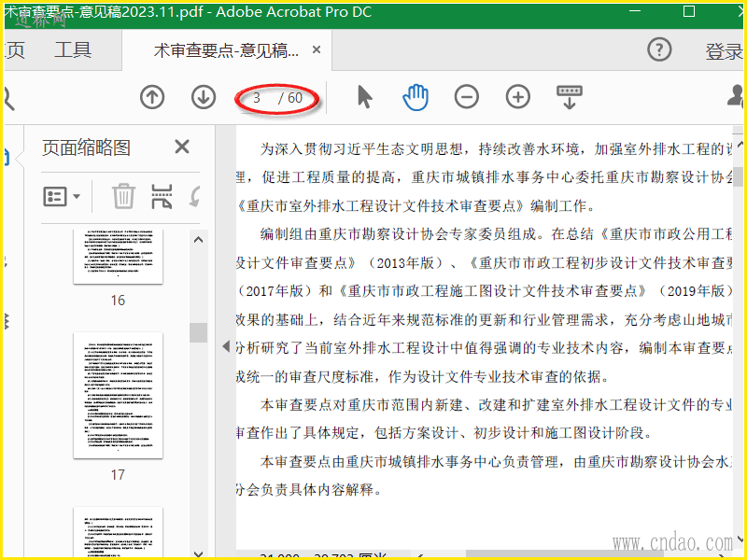
Task: Select page 16 thumbnail
Action: point(119,256)
